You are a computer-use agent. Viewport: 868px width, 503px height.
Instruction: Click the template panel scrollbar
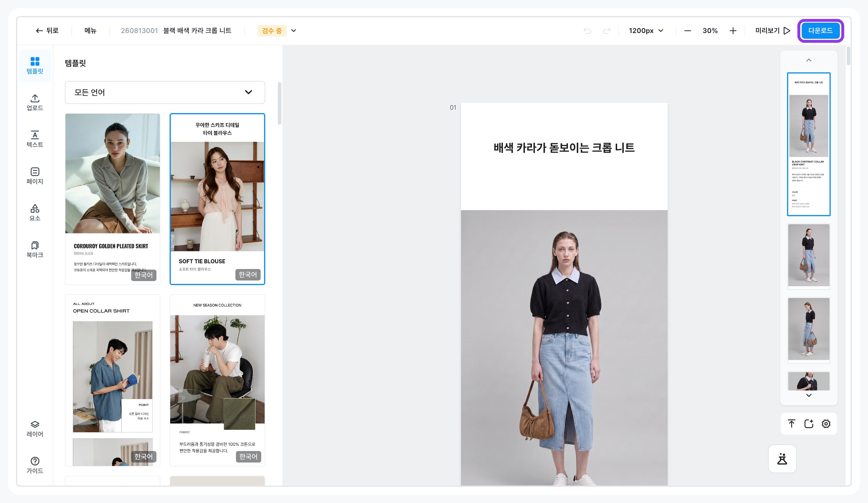pyautogui.click(x=280, y=103)
